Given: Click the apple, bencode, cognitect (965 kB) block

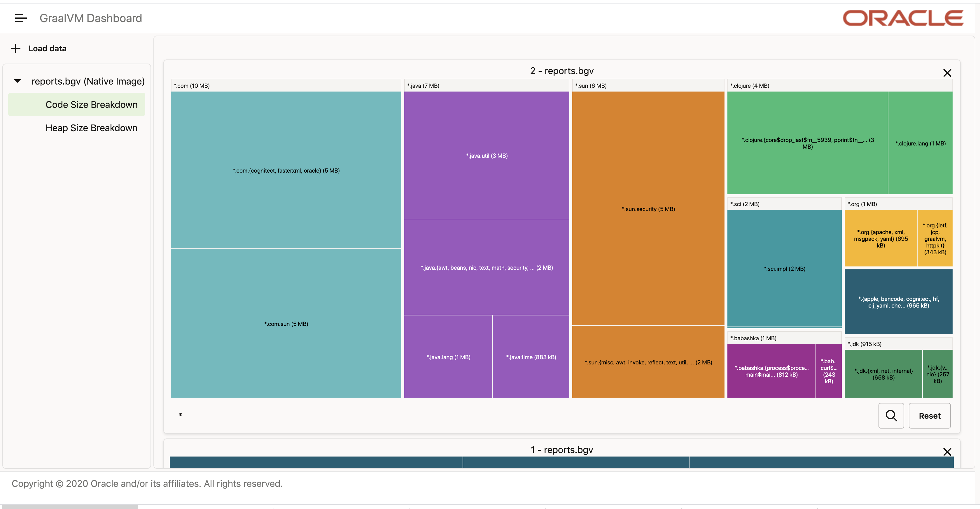Looking at the screenshot, I should coord(898,302).
